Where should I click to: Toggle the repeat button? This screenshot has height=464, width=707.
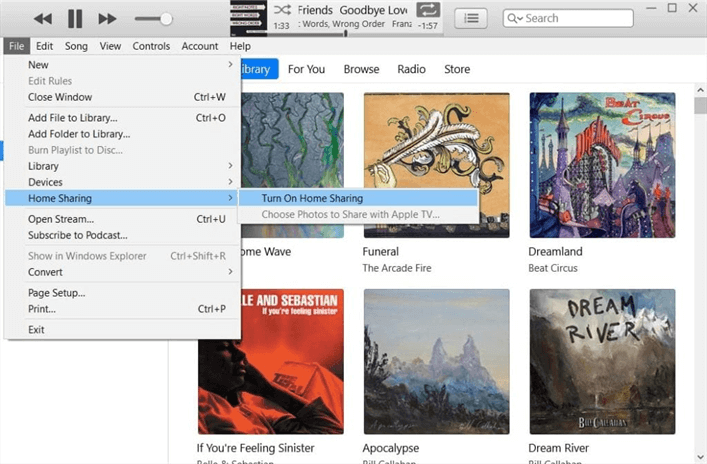428,10
